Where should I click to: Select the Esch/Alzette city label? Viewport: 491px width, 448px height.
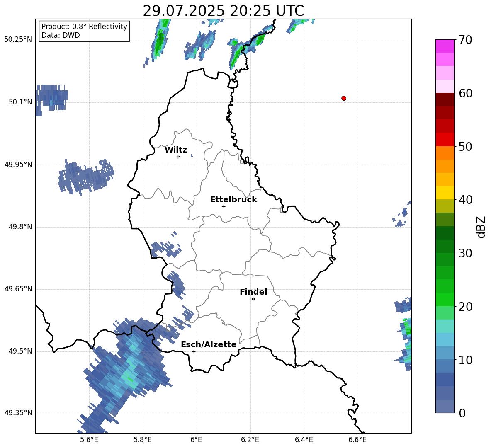click(209, 344)
